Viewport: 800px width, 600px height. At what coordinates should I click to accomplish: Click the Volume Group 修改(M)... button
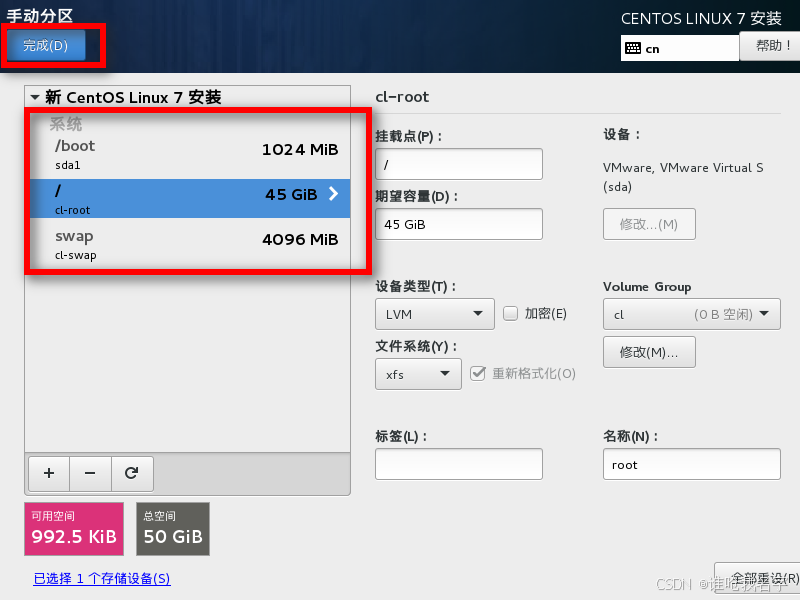649,352
